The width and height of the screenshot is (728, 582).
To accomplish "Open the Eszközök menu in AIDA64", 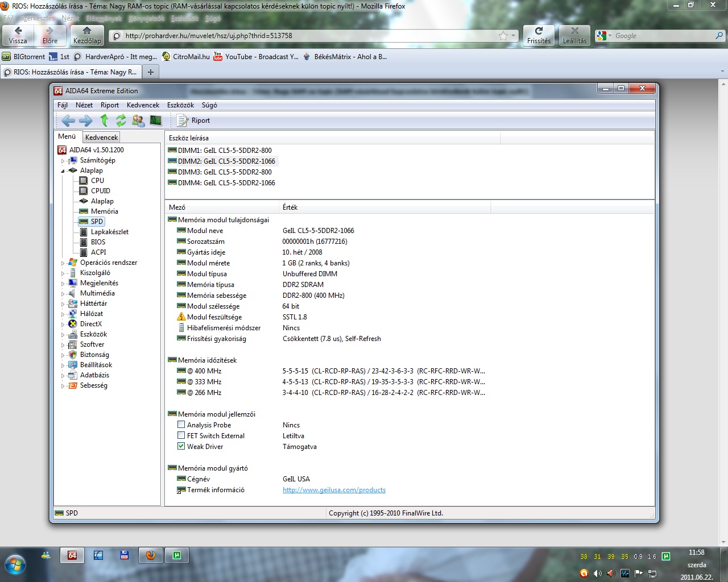I will click(180, 105).
